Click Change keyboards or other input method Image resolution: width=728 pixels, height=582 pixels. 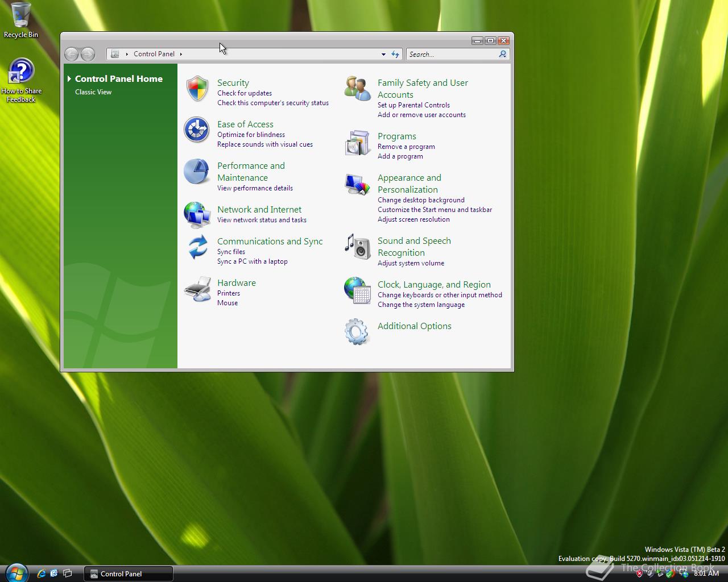point(440,295)
